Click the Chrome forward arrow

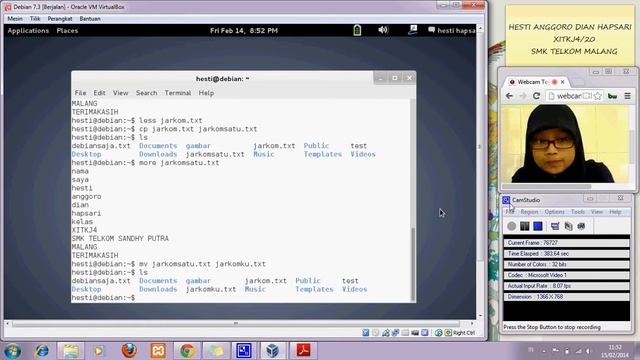[x=522, y=96]
